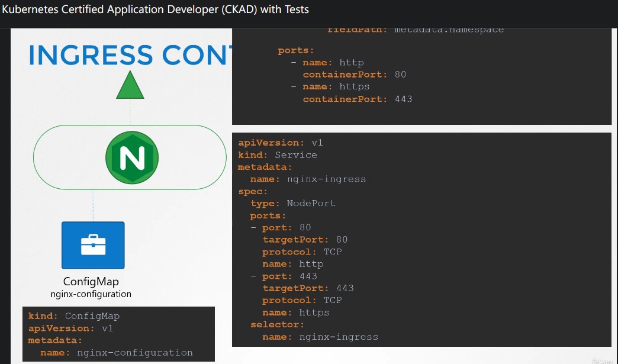The height and width of the screenshot is (364, 618).
Task: Click 'ports:' below type: NodePort
Action: click(268, 215)
